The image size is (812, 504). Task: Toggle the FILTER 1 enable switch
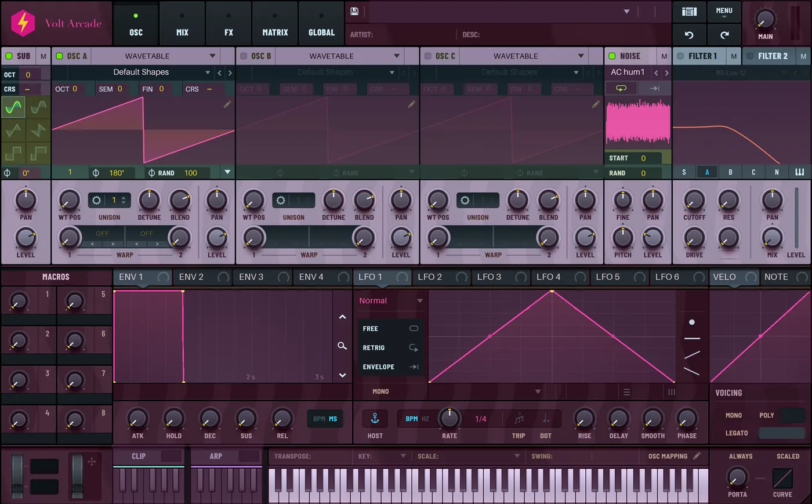pyautogui.click(x=680, y=56)
